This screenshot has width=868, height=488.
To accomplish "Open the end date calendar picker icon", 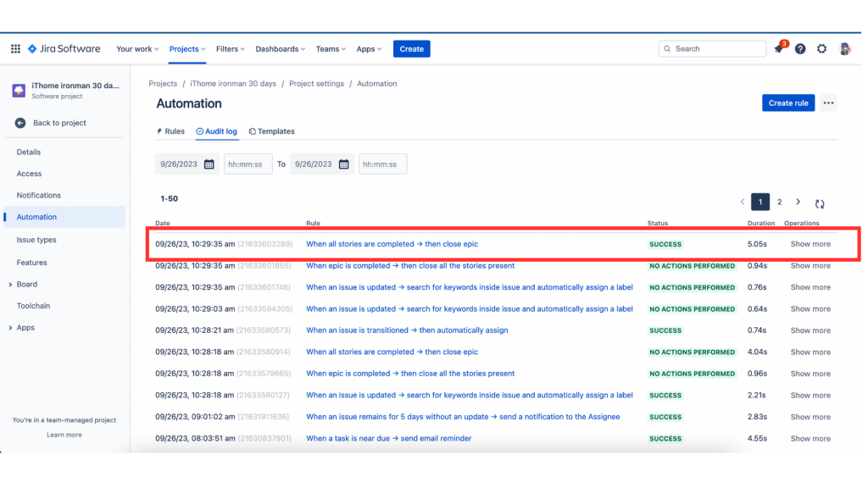I will click(x=344, y=164).
